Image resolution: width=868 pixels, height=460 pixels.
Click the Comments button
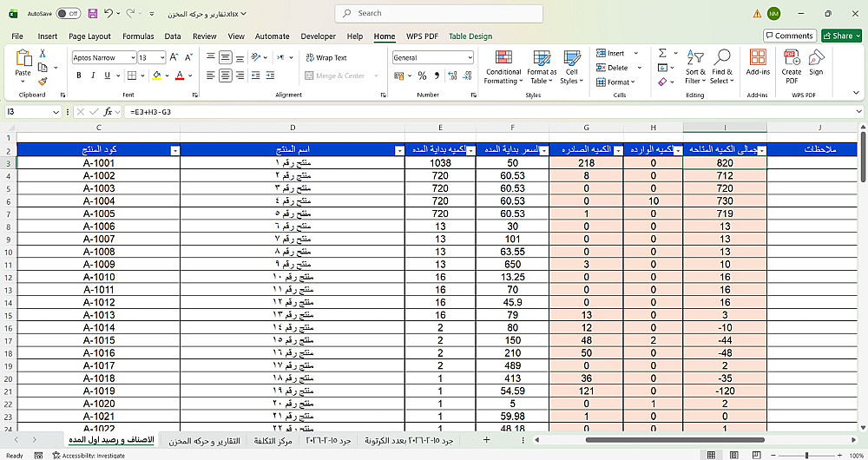[790, 36]
